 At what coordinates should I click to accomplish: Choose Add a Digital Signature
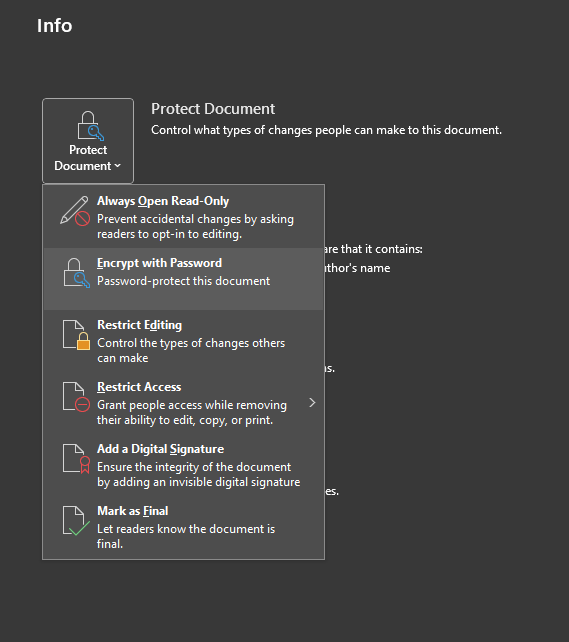[183, 465]
